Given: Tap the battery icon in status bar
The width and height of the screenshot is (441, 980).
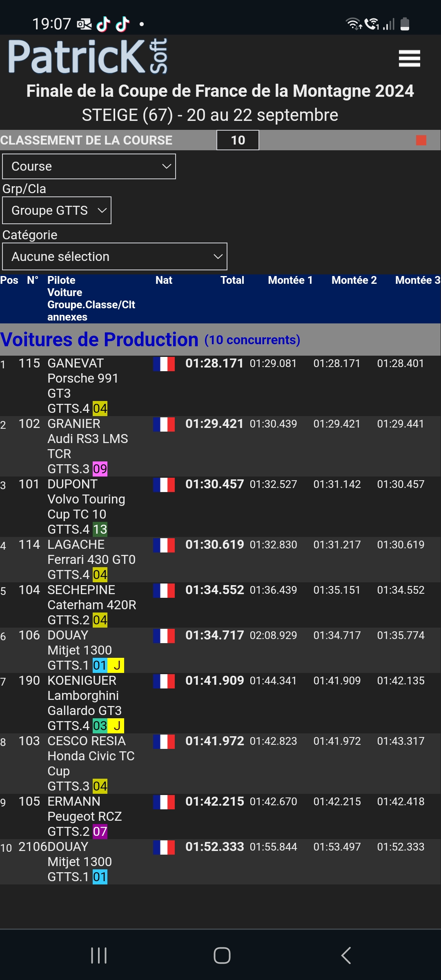Looking at the screenshot, I should point(405,24).
